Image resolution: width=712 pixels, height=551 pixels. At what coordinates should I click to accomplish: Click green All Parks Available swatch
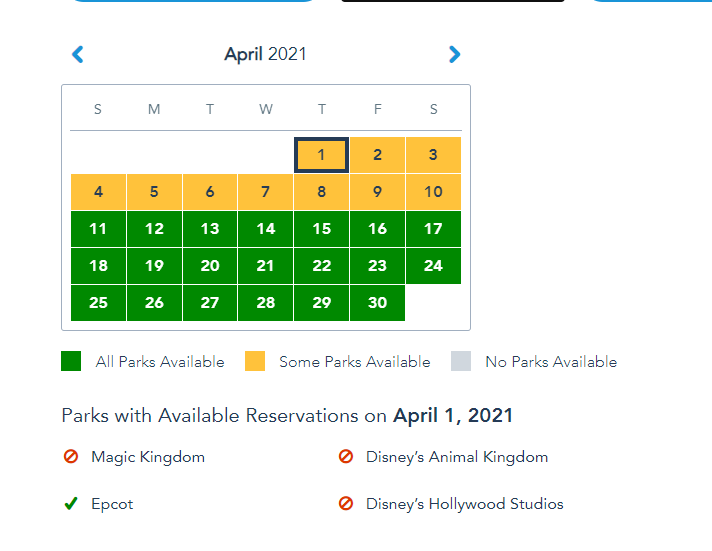click(x=71, y=362)
